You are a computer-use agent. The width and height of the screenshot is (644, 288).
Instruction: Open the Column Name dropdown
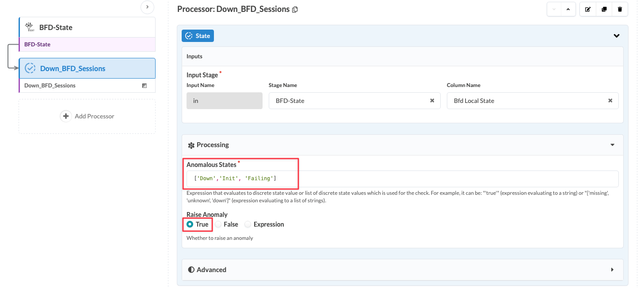[533, 101]
